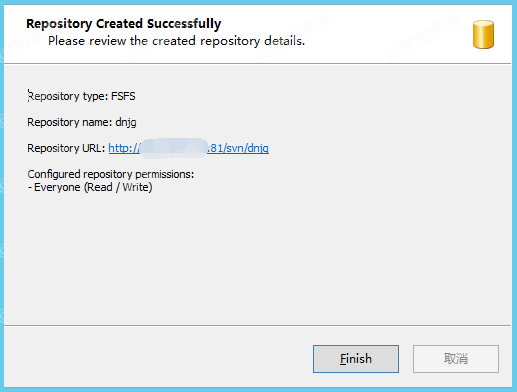This screenshot has height=392, width=517.
Task: Click the 'Please review the created repository details' subtitle
Action: pos(176,41)
